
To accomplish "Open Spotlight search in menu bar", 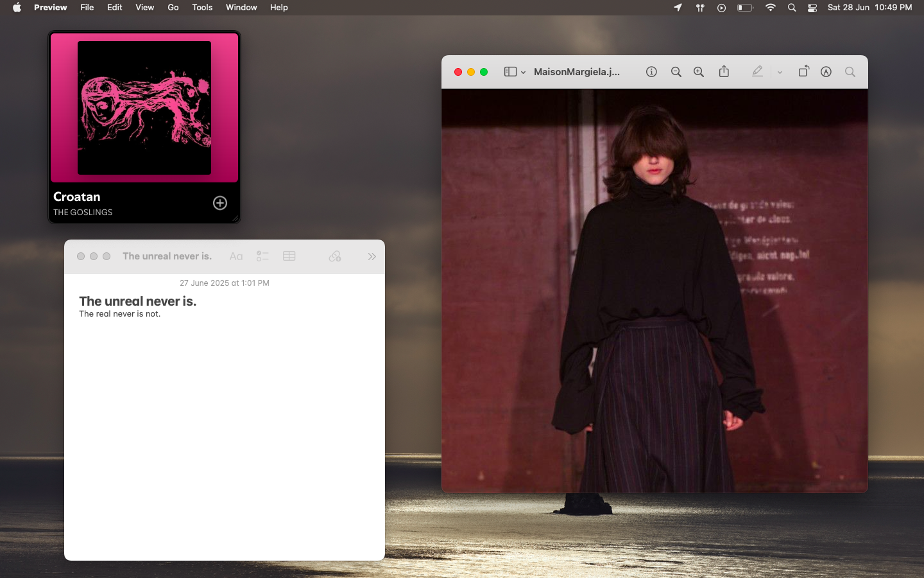I will tap(792, 8).
